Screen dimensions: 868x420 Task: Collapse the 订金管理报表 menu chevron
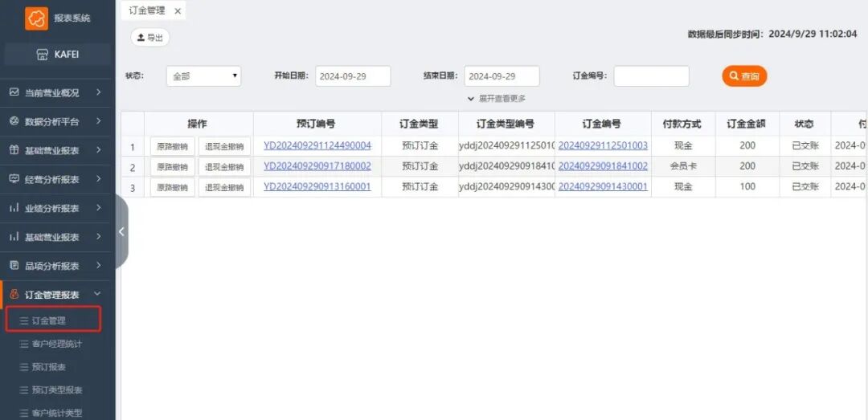(x=98, y=295)
